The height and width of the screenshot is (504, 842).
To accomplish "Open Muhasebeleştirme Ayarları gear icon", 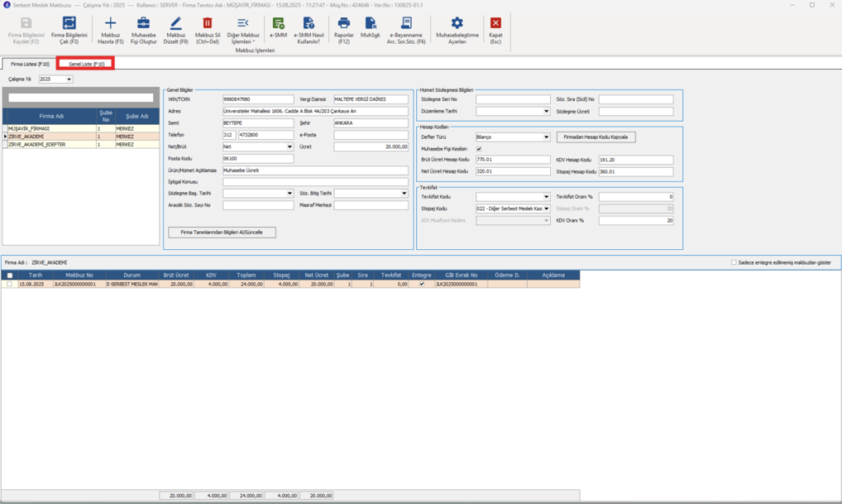I will click(457, 23).
